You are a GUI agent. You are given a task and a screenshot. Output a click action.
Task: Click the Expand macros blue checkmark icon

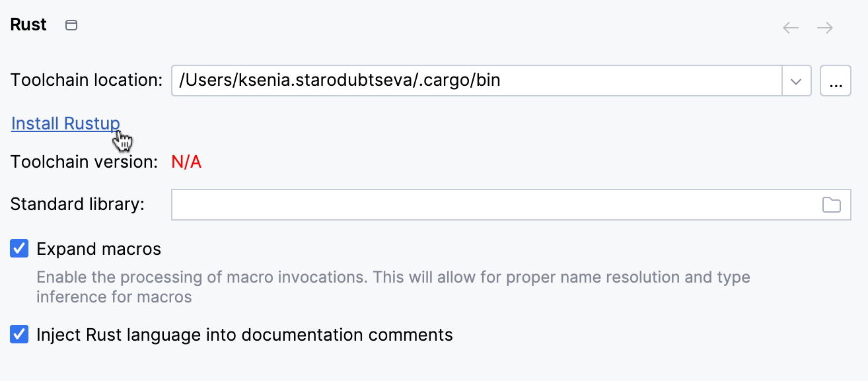[x=19, y=248]
